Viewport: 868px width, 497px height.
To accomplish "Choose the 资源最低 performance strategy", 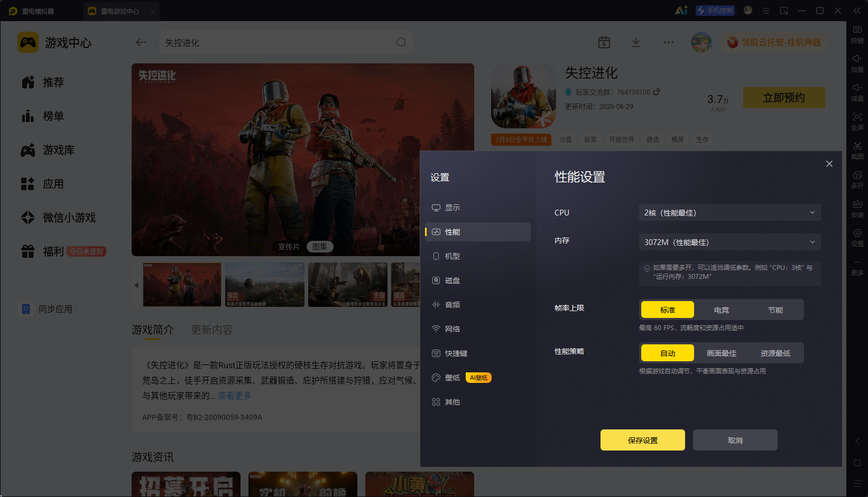I will coord(775,353).
